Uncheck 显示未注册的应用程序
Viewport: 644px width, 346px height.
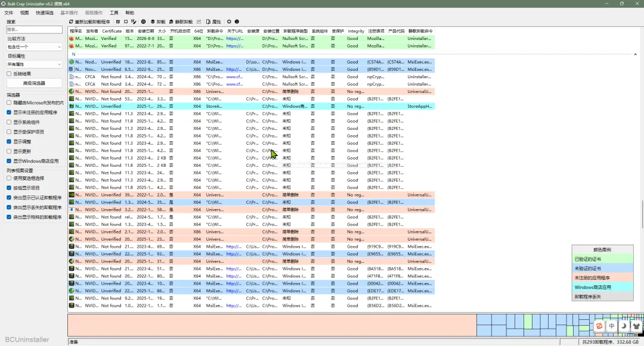click(x=9, y=113)
